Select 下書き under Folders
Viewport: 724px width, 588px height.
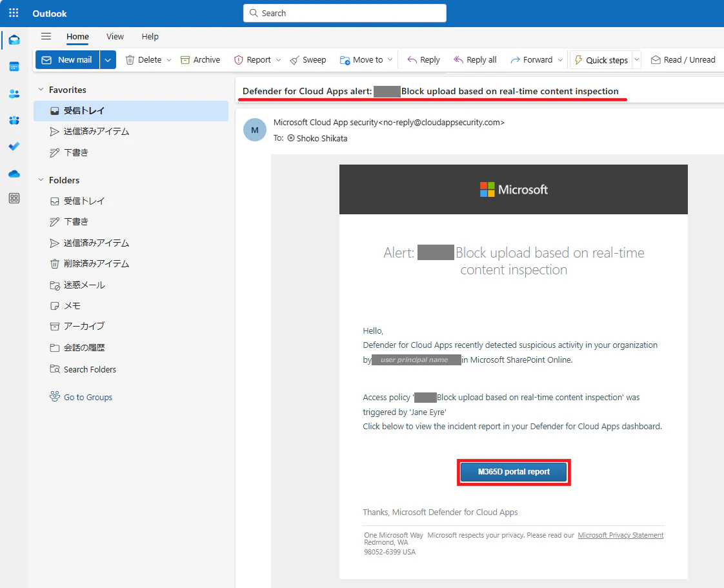click(131, 222)
